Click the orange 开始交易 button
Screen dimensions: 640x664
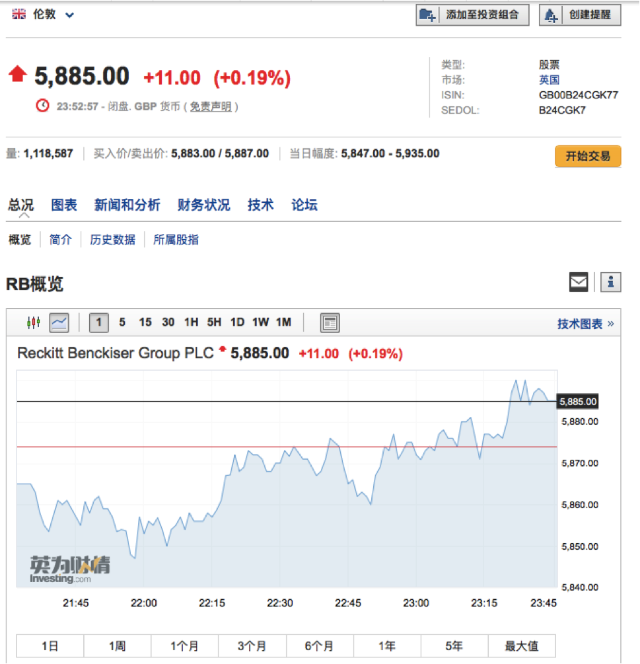coord(588,156)
